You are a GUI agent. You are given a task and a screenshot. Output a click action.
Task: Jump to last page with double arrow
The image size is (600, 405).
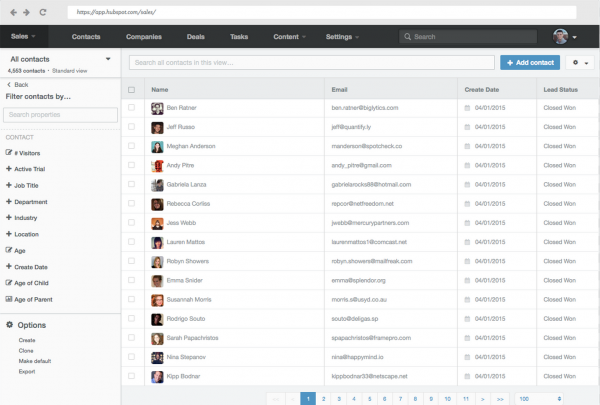[x=500, y=398]
